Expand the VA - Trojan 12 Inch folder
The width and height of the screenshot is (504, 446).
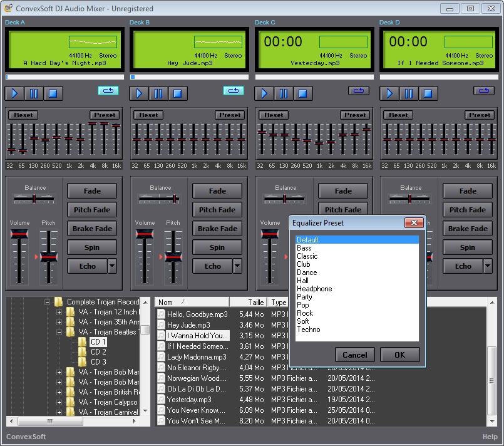[x=59, y=312]
